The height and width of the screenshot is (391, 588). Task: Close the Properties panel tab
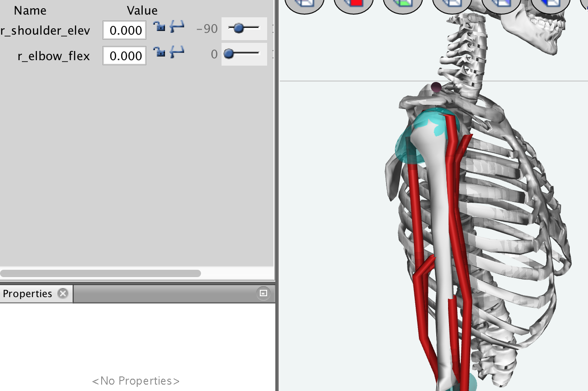[63, 293]
